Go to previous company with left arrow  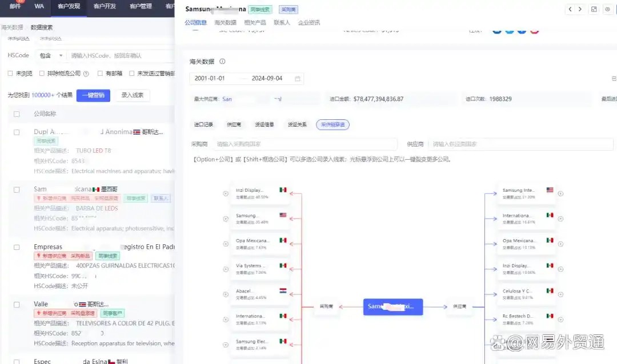pos(570,9)
